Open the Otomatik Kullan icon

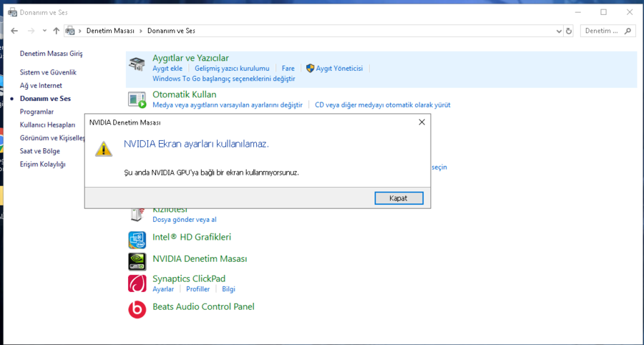tap(137, 99)
